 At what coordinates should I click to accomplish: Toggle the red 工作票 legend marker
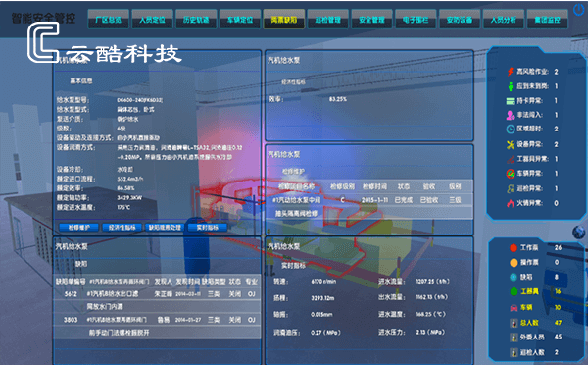[514, 248]
